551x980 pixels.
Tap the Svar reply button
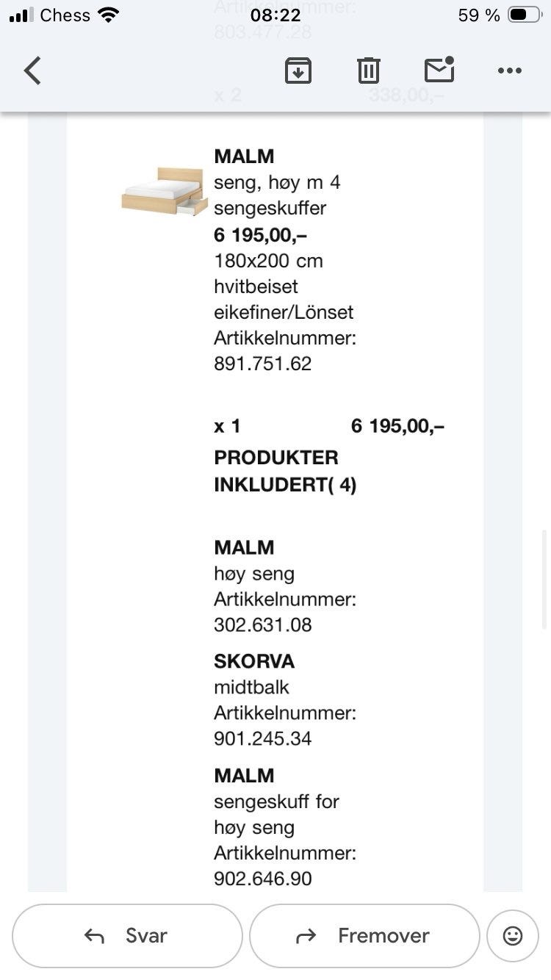tap(127, 935)
